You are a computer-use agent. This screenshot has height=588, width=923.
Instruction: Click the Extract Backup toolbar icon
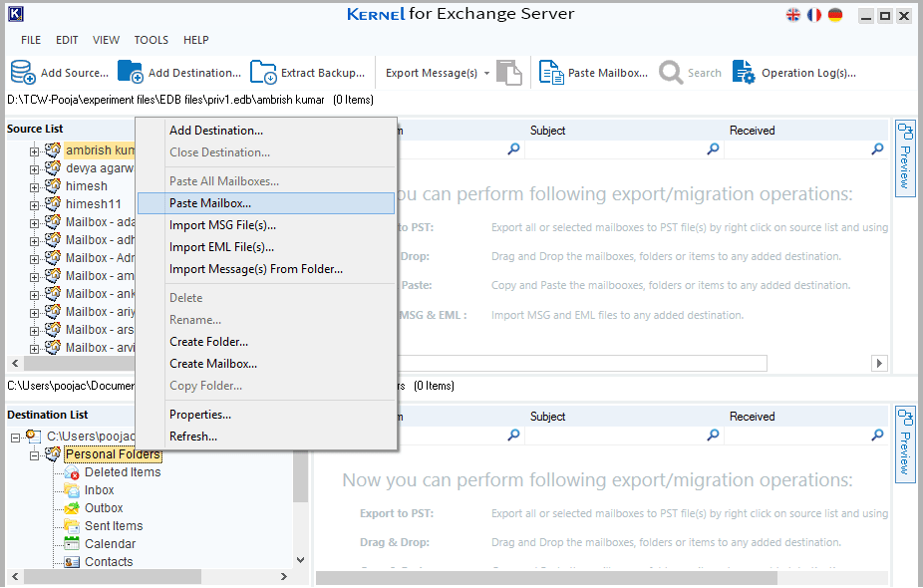263,73
